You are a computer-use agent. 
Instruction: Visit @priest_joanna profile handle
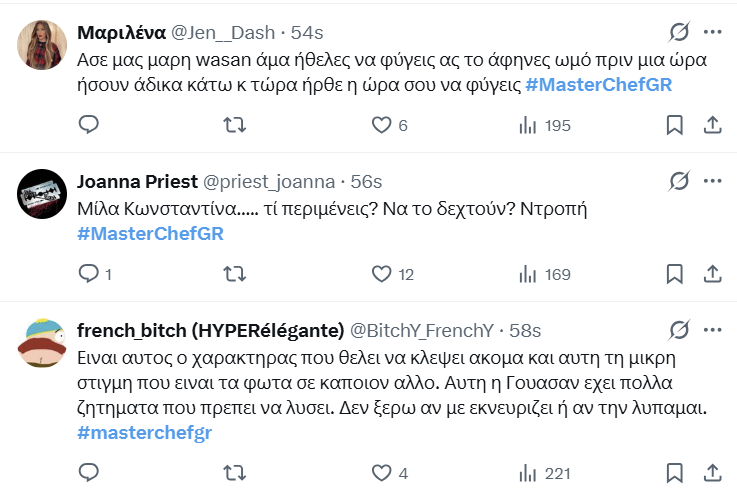pos(269,182)
